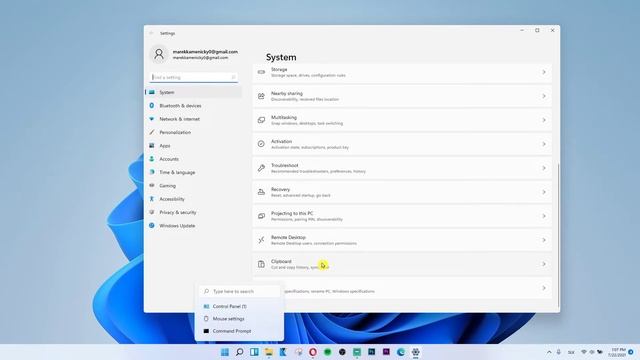Expand the Recovery chevron
Image resolution: width=640 pixels, height=360 pixels.
coord(544,192)
